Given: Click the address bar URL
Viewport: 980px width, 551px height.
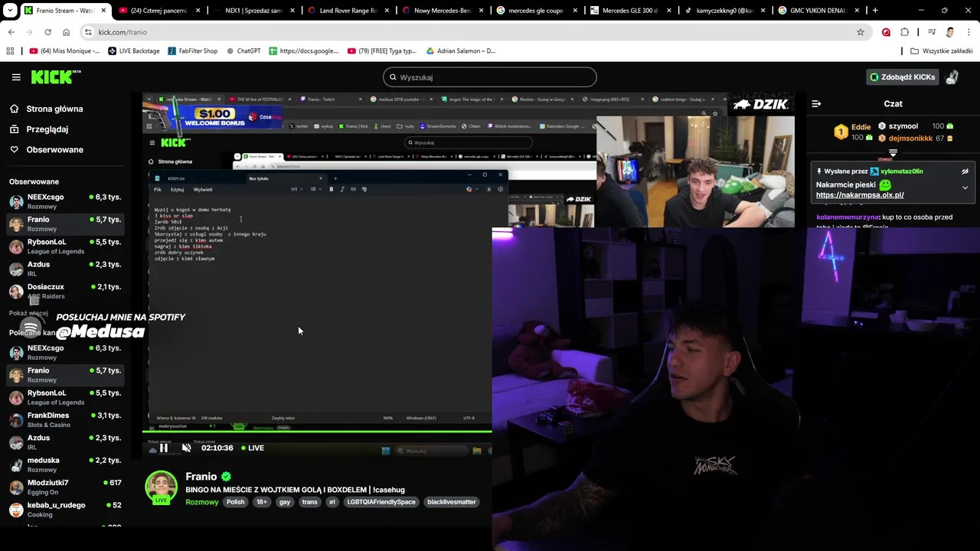Looking at the screenshot, I should pos(122,32).
